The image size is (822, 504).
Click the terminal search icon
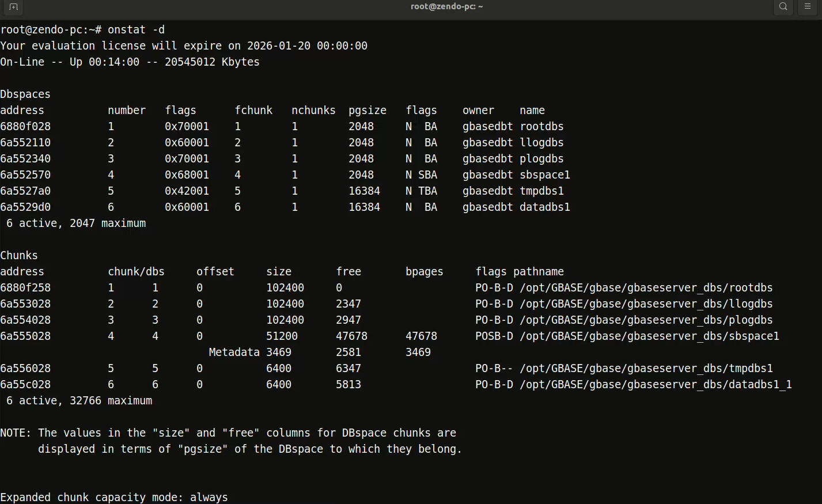[x=783, y=7]
